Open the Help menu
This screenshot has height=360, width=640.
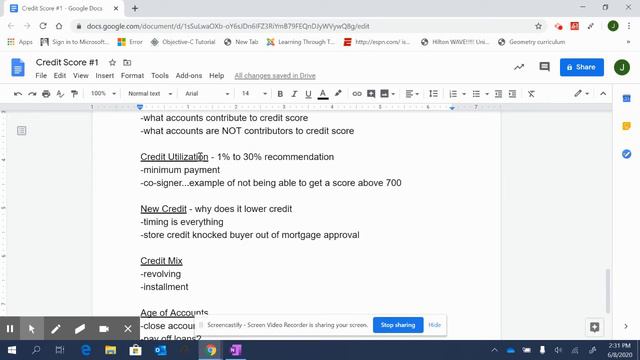tap(216, 76)
